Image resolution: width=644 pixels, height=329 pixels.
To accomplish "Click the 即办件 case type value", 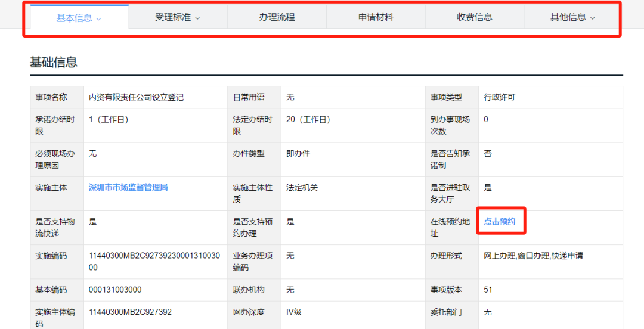I will tap(298, 153).
